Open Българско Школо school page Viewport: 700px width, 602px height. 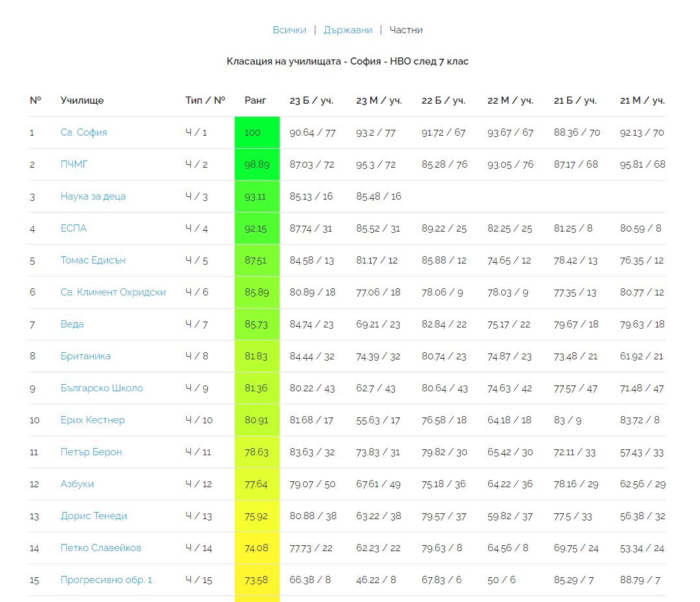(102, 388)
